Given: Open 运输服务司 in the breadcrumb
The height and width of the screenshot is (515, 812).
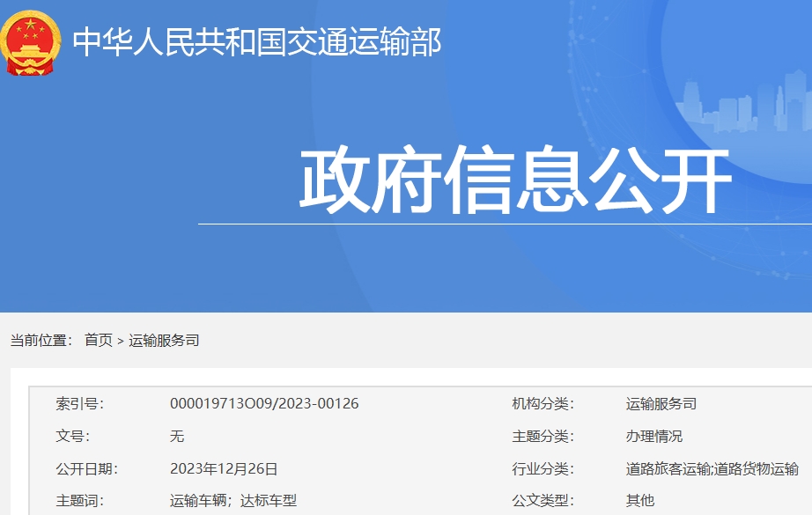Looking at the screenshot, I should (164, 340).
